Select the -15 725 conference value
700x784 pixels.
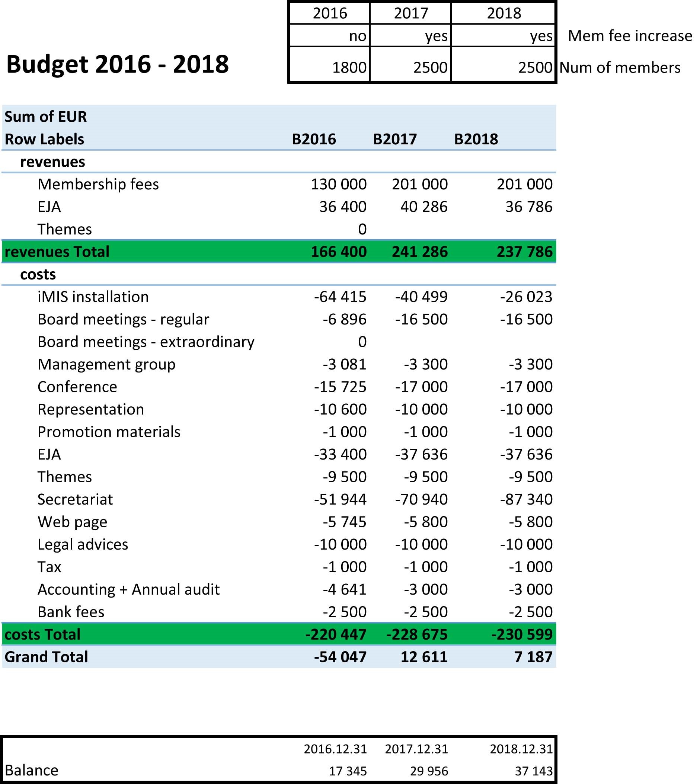(340, 387)
